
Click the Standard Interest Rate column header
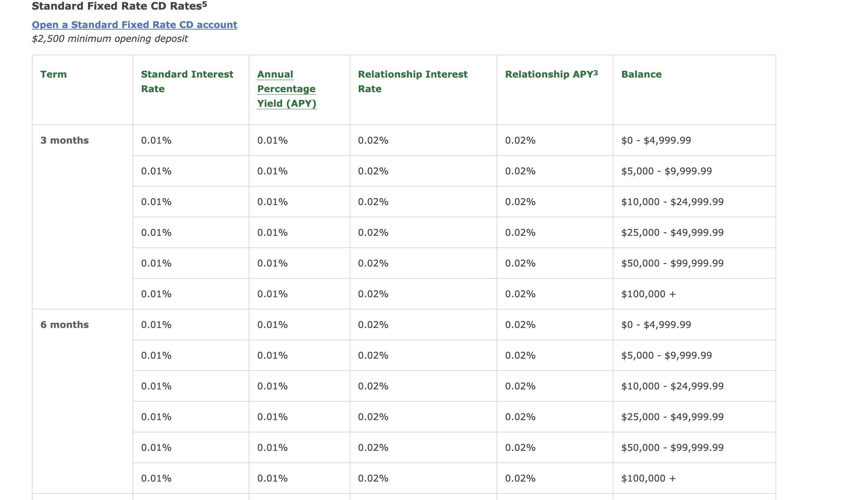pyautogui.click(x=187, y=81)
